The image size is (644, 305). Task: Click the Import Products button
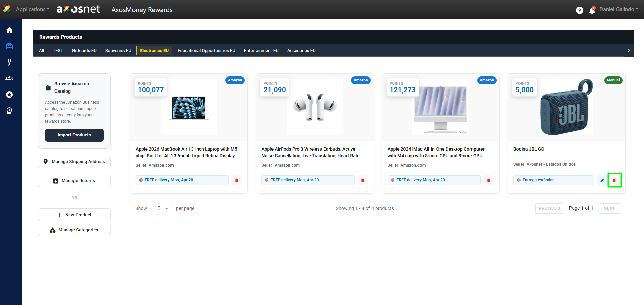[74, 135]
